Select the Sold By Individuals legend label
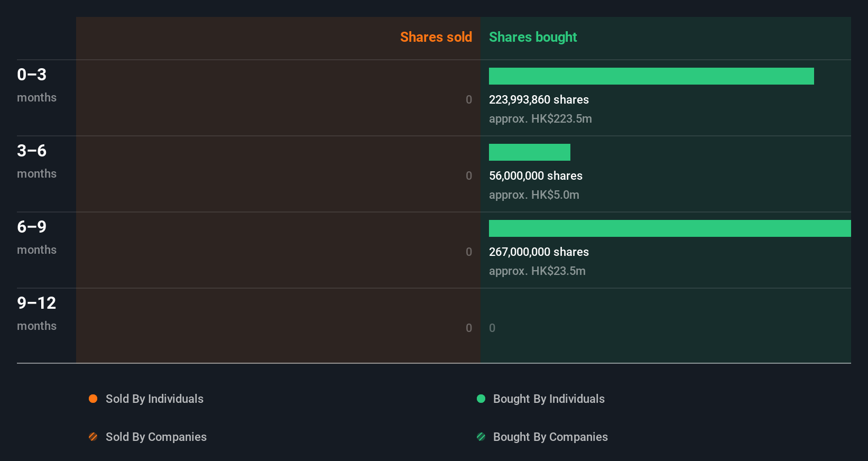This screenshot has width=868, height=461. (154, 399)
